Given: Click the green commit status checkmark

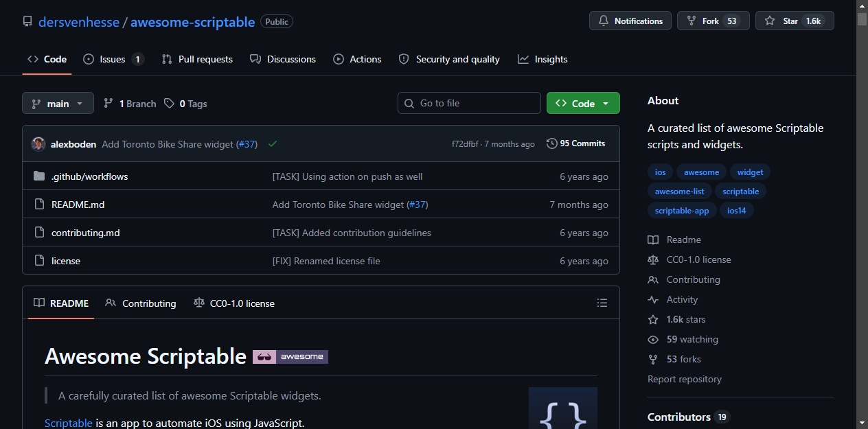Looking at the screenshot, I should point(273,144).
